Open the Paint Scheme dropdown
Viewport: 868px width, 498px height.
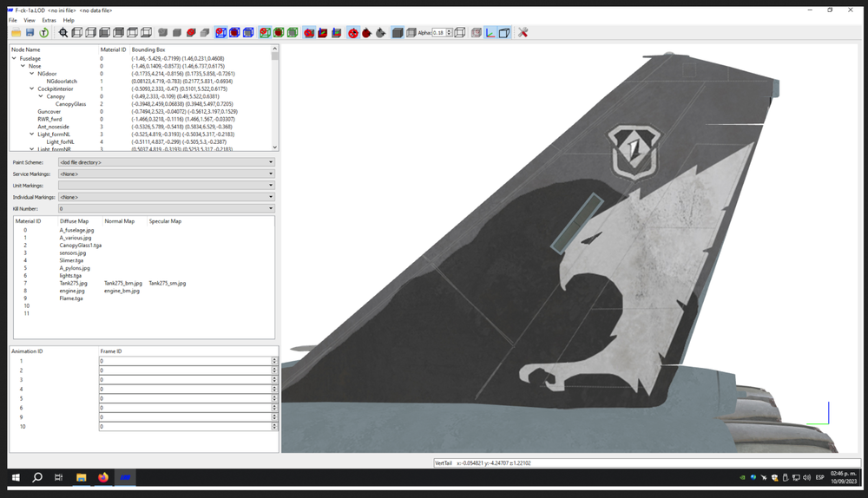click(x=166, y=162)
